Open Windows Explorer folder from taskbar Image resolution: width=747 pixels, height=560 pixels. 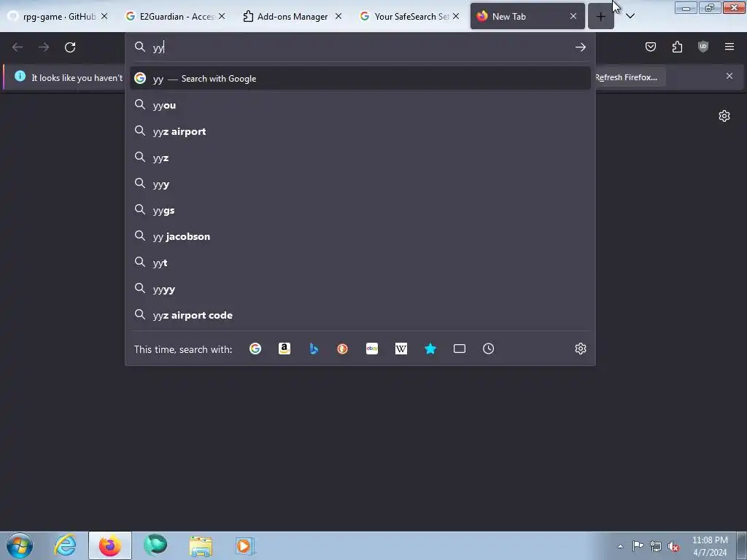pos(201,545)
